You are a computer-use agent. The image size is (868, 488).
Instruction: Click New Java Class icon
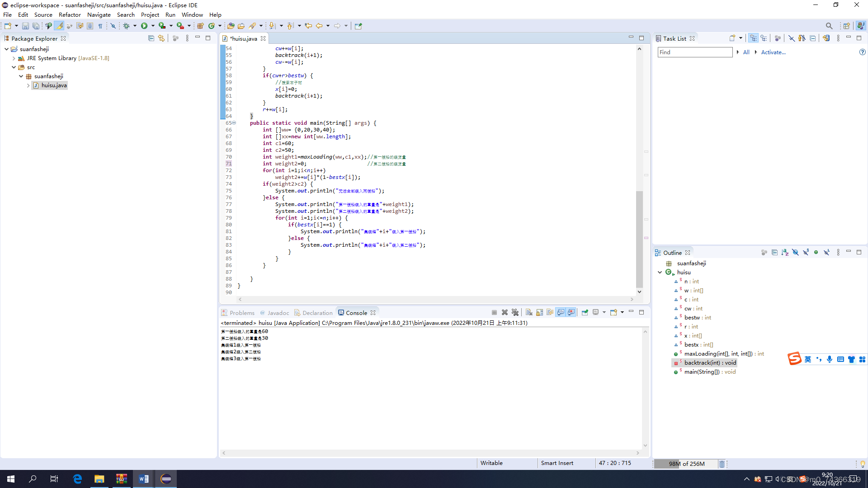pyautogui.click(x=211, y=26)
